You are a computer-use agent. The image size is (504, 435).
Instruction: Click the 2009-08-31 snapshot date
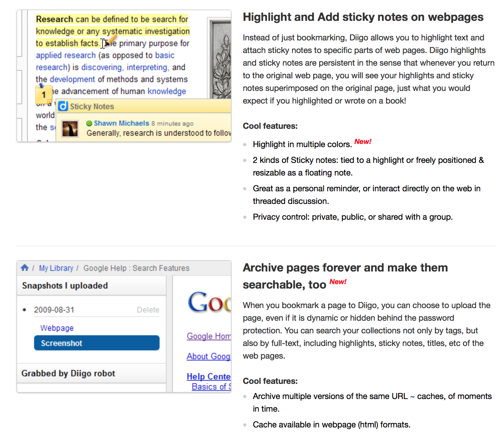click(x=54, y=310)
